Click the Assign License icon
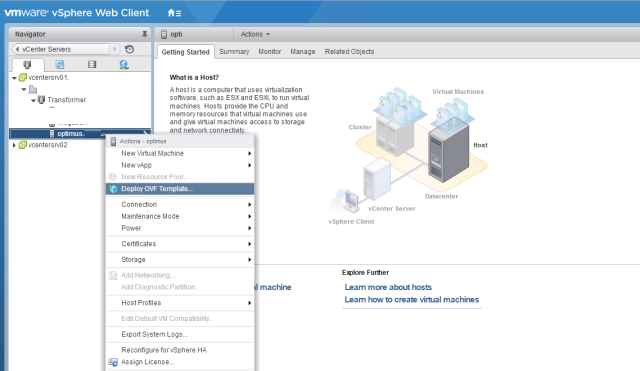This screenshot has width=640, height=371. pos(113,362)
